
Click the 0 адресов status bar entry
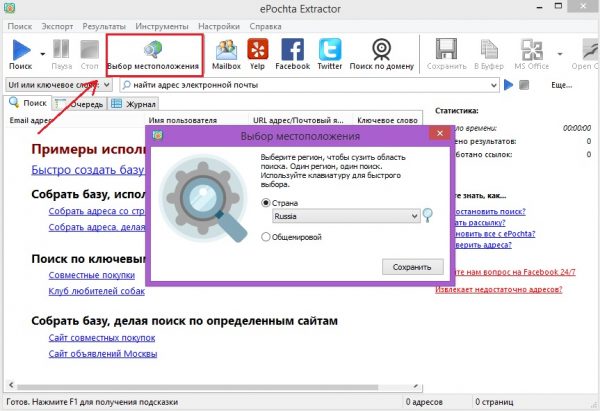(x=424, y=402)
